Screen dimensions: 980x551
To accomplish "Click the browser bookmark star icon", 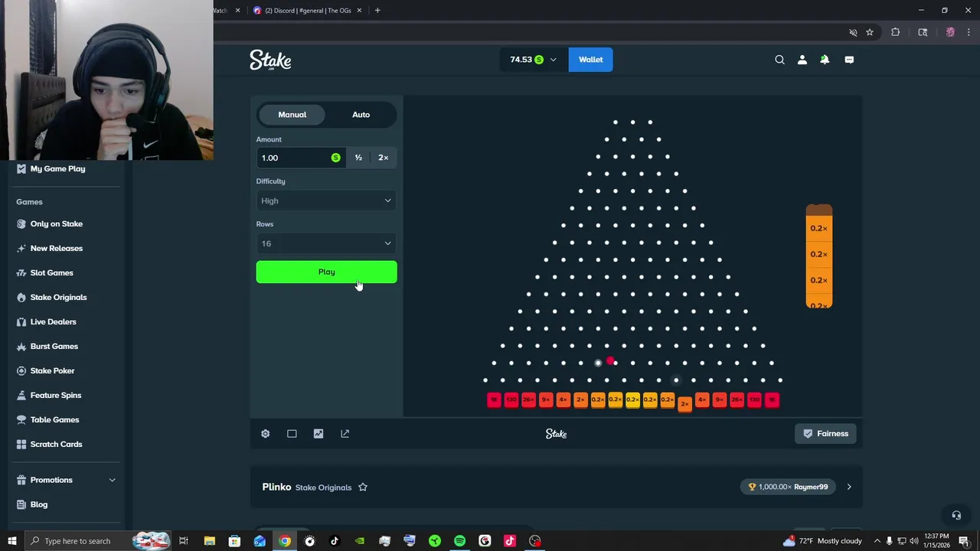I will [x=870, y=32].
